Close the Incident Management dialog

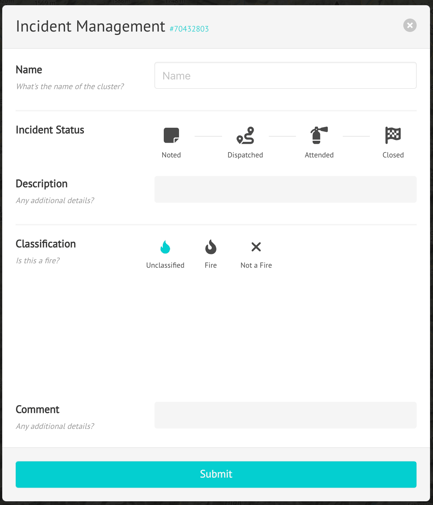410,25
